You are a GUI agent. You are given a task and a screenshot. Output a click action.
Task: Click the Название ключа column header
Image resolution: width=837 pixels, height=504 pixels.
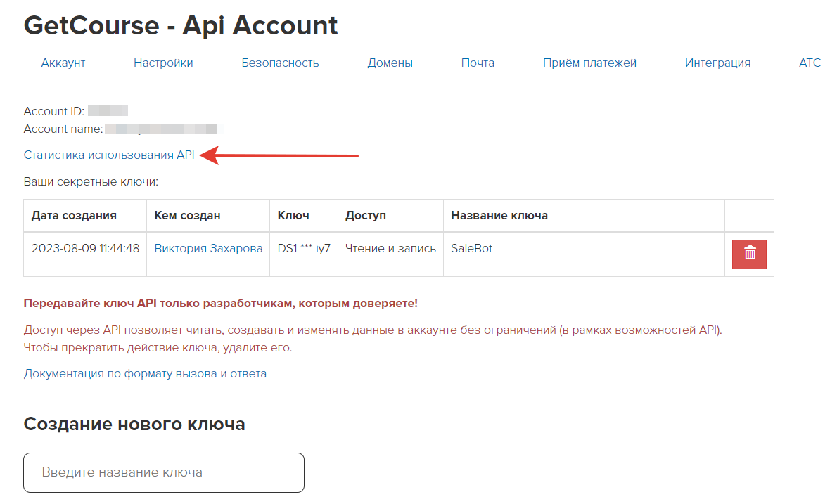584,216
